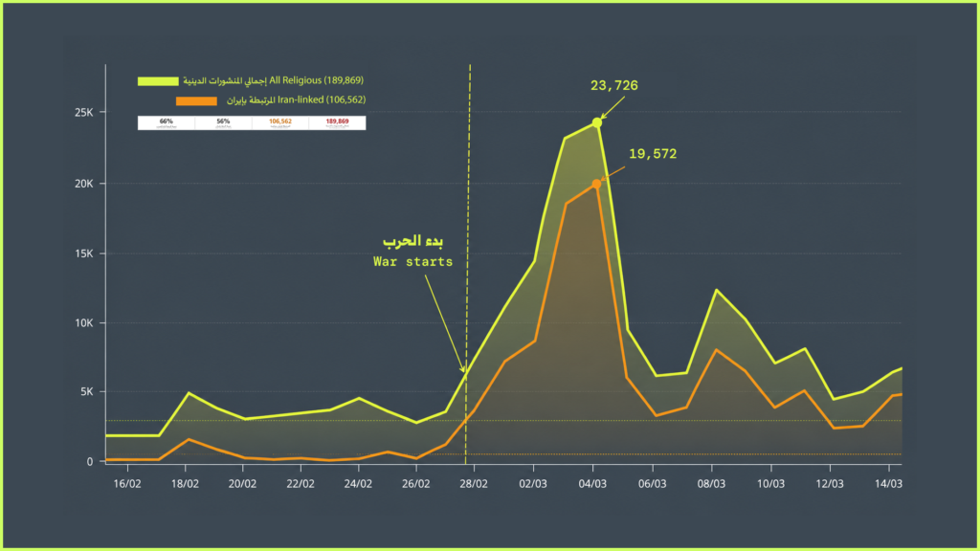
Task: Click the 22/02 date label
Action: (301, 484)
